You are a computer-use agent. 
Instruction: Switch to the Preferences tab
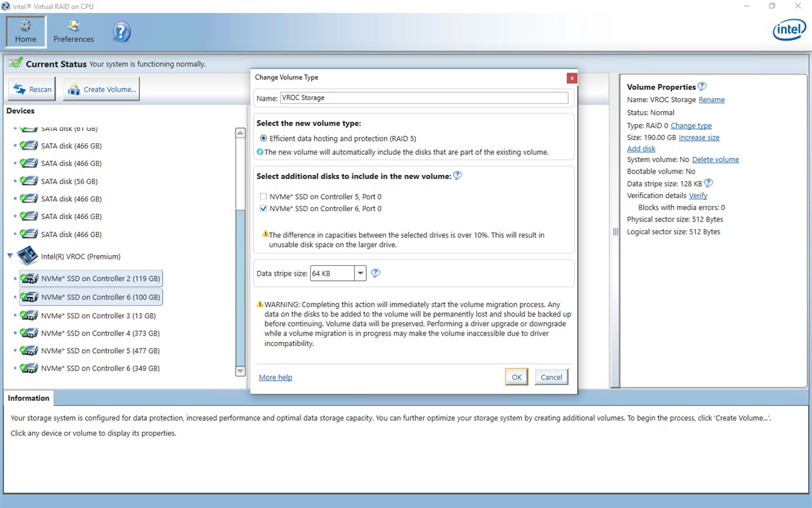(x=73, y=31)
